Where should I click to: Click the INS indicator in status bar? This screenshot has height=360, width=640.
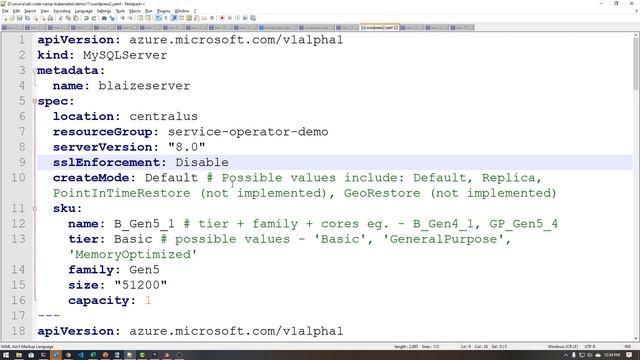tap(627, 347)
